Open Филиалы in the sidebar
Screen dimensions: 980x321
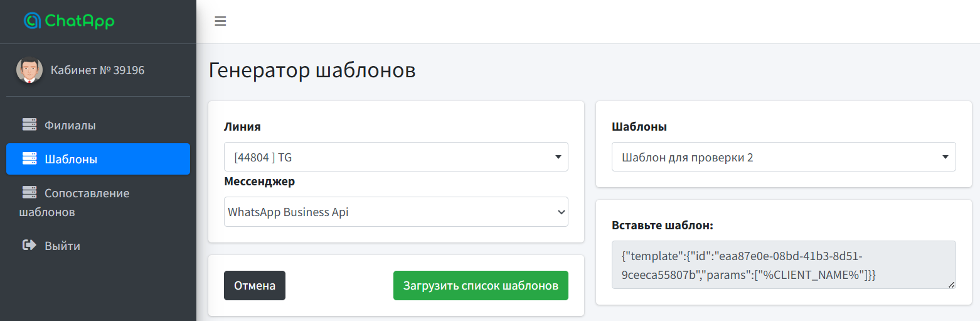(70, 125)
